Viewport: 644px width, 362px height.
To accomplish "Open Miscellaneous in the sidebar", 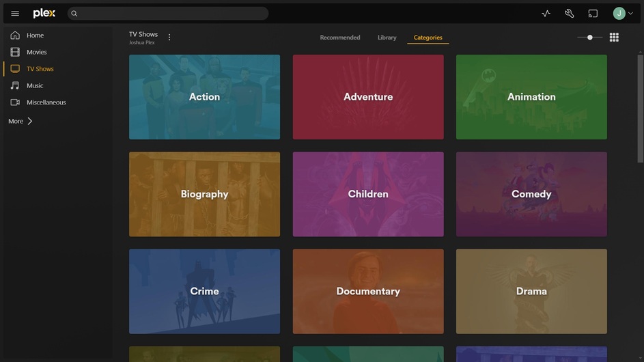I will (46, 102).
